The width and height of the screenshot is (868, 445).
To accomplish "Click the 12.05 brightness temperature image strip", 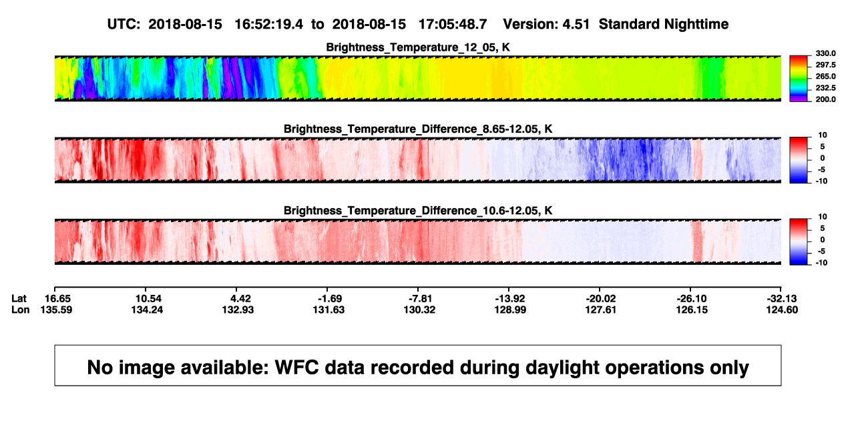I will click(418, 78).
